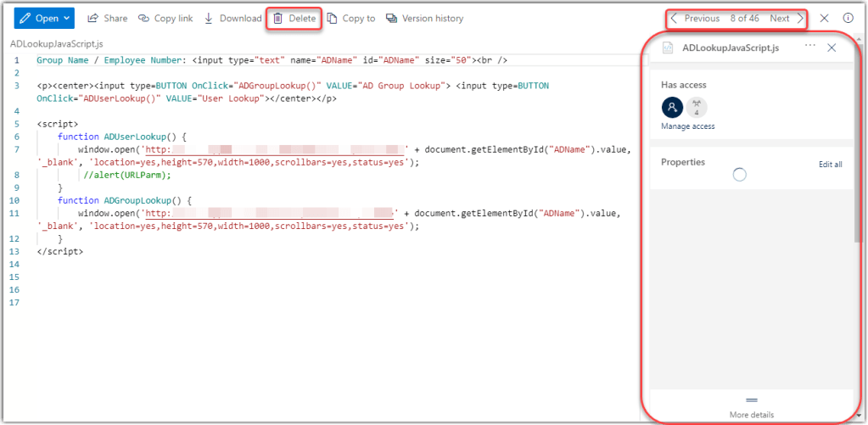The image size is (868, 425).
Task: Click the Delete trash can icon
Action: [x=277, y=18]
